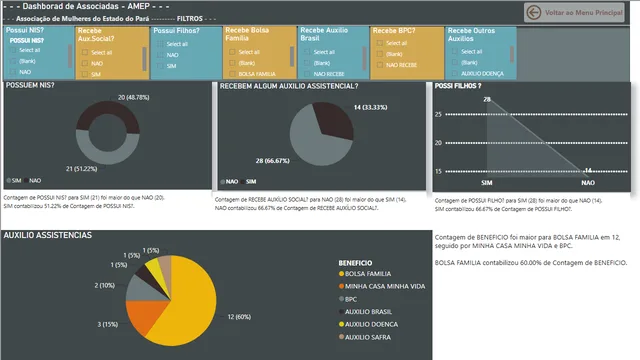Tick (Blank) in Recebe Bolsa Familia filter
Screen dimensions: 640x360
(x=232, y=63)
